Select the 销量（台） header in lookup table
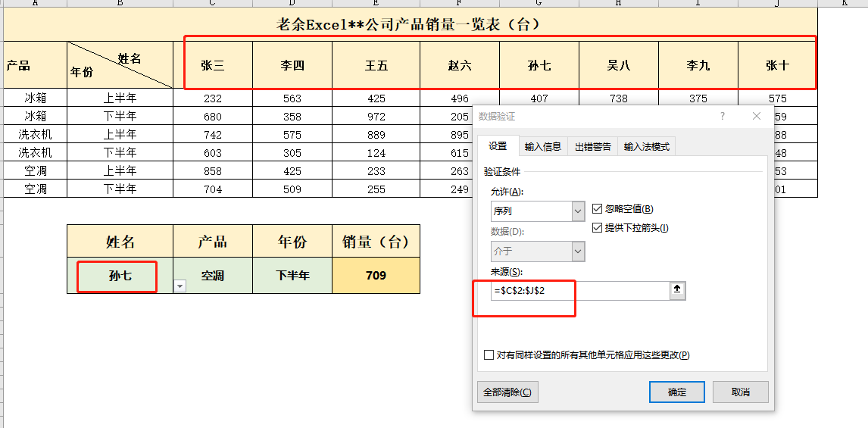The image size is (868, 428). [376, 241]
